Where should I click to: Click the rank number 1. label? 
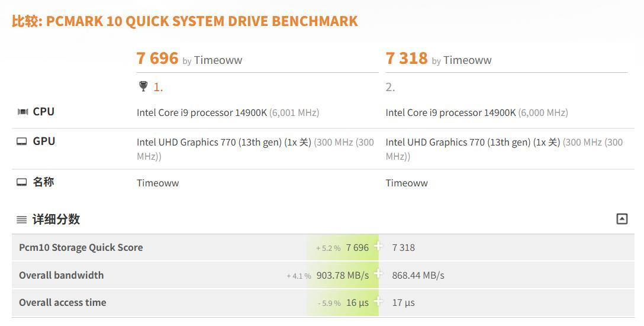158,87
